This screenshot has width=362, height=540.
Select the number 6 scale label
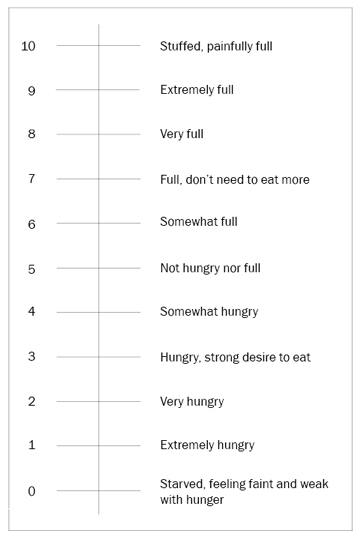point(31,224)
